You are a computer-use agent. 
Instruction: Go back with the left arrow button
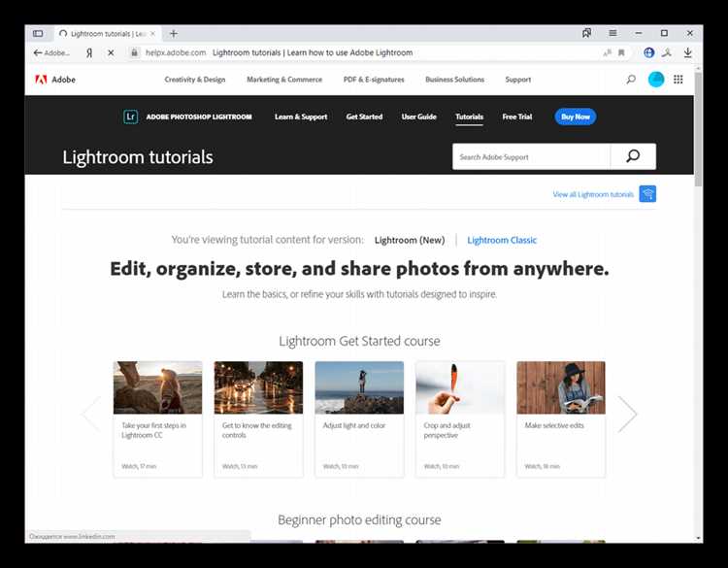pos(38,52)
